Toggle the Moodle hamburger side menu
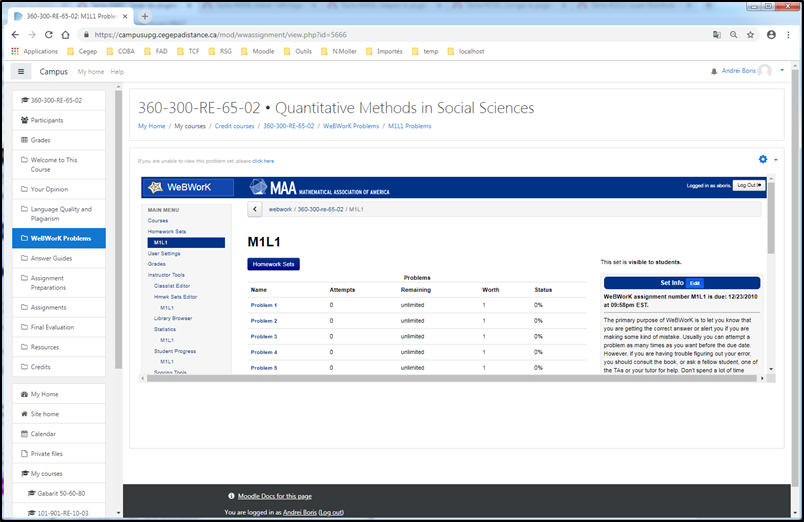This screenshot has width=804, height=522. [x=21, y=72]
